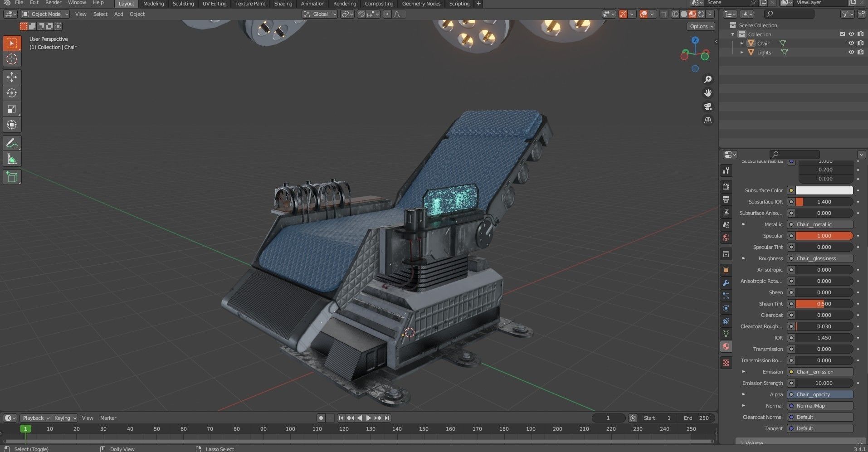Switch to the UV Editing workspace tab

click(215, 4)
